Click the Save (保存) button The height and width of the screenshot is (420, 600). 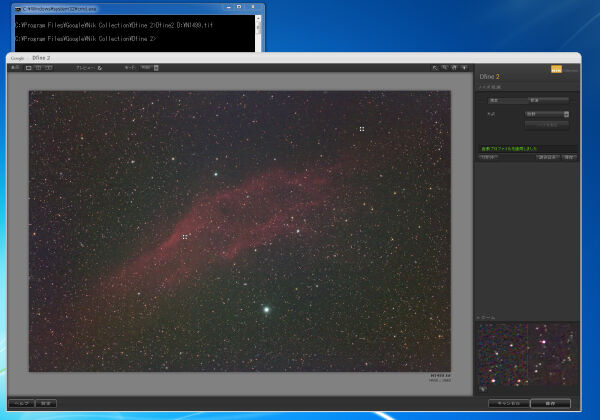click(x=550, y=404)
